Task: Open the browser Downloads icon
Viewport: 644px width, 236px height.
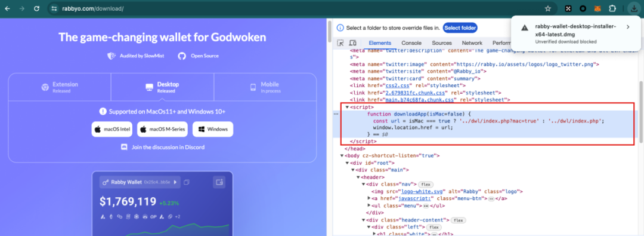Action: coord(634,8)
